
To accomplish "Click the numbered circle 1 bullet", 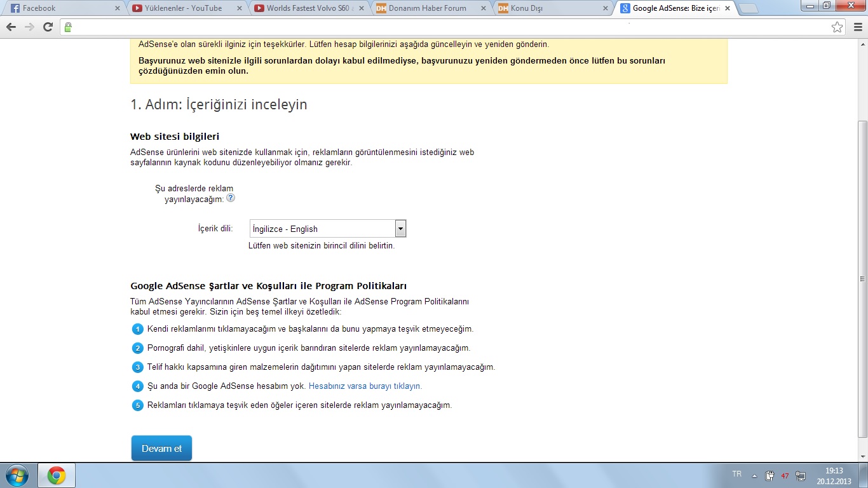I will click(x=138, y=329).
